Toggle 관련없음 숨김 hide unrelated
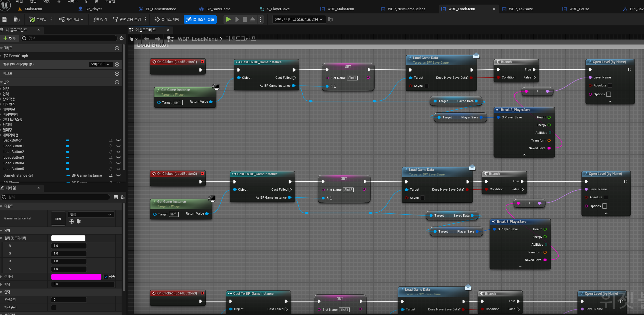This screenshot has width=644, height=315. 127,19
